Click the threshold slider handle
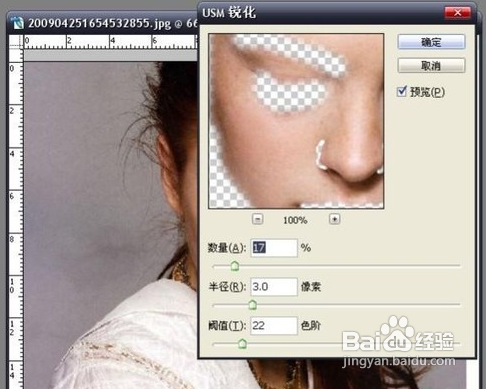This screenshot has height=389, width=486. [243, 343]
